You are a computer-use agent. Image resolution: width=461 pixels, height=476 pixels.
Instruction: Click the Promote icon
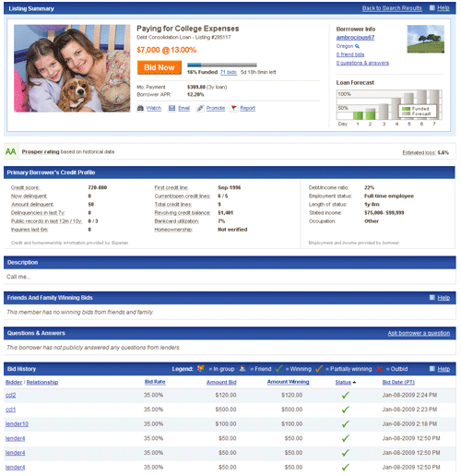200,108
